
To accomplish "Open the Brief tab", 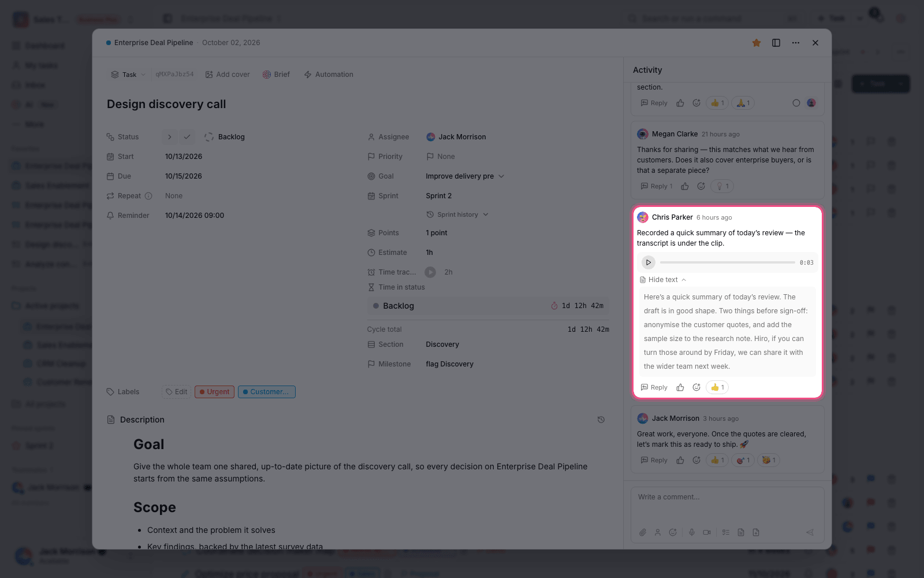I will (x=276, y=75).
